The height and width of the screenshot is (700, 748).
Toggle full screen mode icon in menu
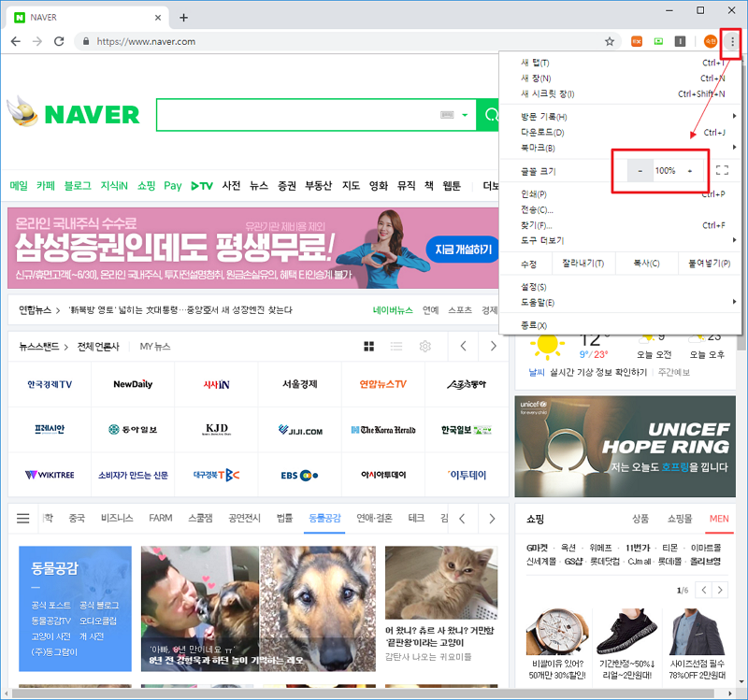point(722,170)
